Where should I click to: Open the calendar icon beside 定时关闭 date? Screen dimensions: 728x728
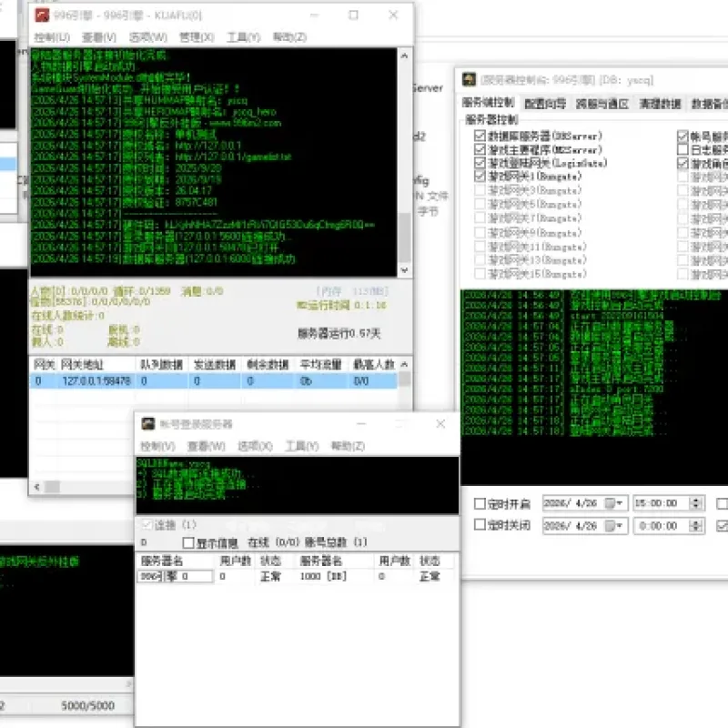point(610,526)
